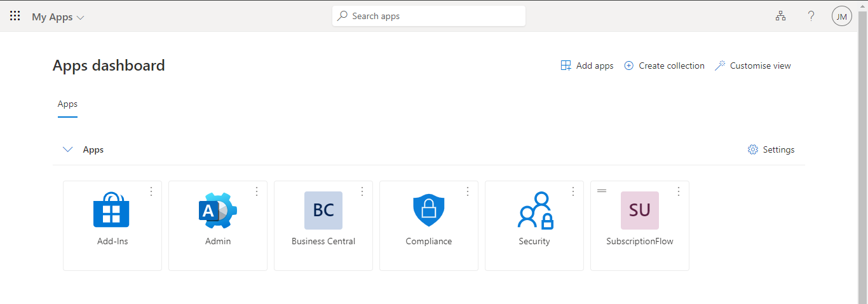This screenshot has width=868, height=304.
Task: Open the help question mark icon
Action: 811,17
